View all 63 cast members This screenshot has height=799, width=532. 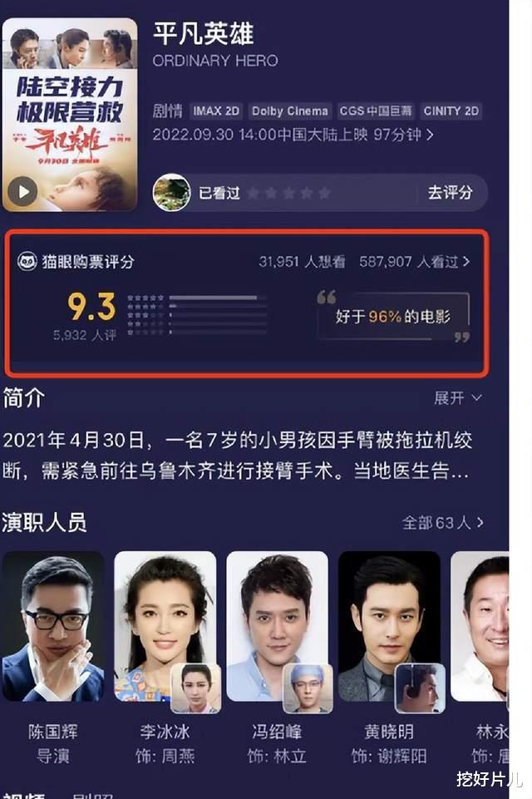[442, 522]
